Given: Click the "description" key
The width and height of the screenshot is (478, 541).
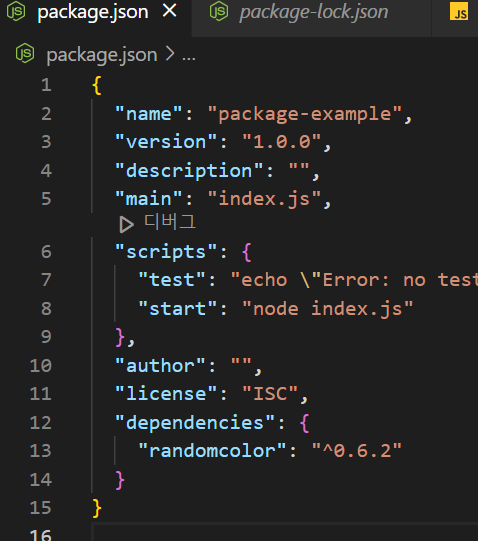Looking at the screenshot, I should coord(189,171).
